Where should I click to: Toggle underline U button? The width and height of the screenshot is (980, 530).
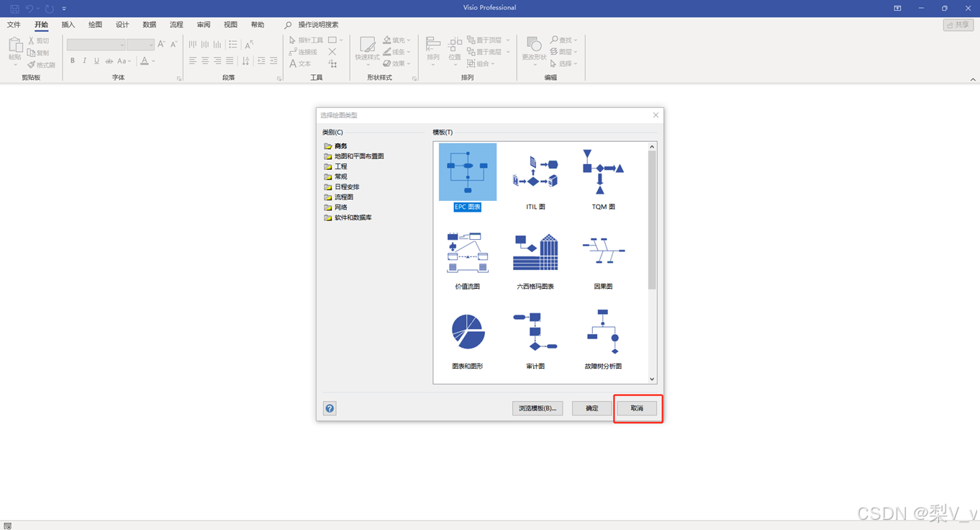click(96, 61)
